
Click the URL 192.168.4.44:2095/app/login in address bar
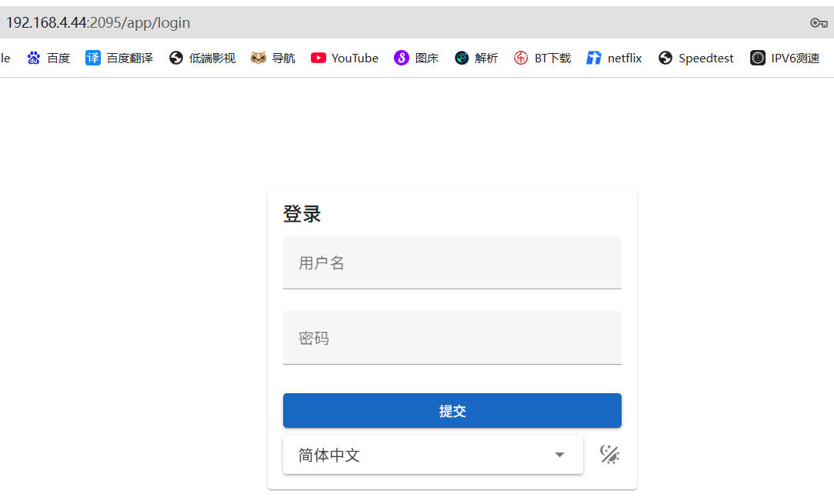(x=98, y=23)
